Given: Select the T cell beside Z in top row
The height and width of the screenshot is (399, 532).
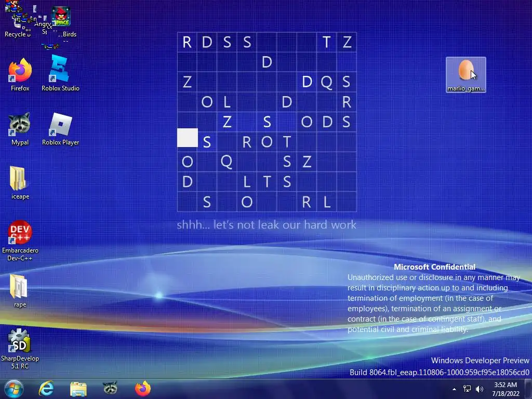Looking at the screenshot, I should [326, 42].
